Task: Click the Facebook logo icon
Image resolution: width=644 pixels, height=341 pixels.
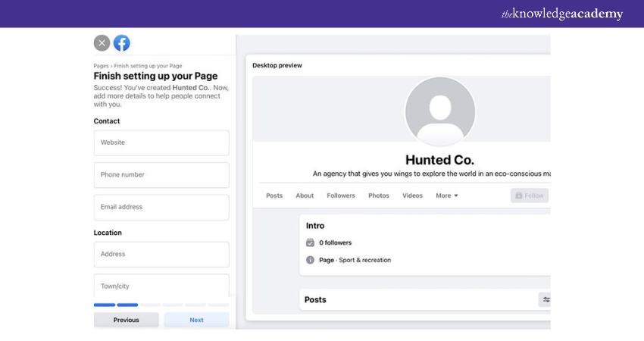Action: pos(121,43)
